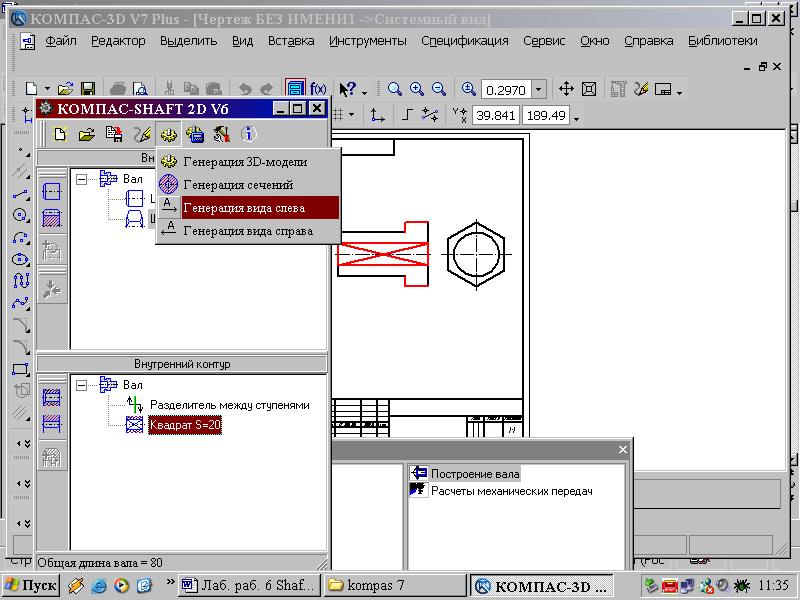Open the Файл menu
Viewport: 800px width, 600px height.
pyautogui.click(x=61, y=41)
